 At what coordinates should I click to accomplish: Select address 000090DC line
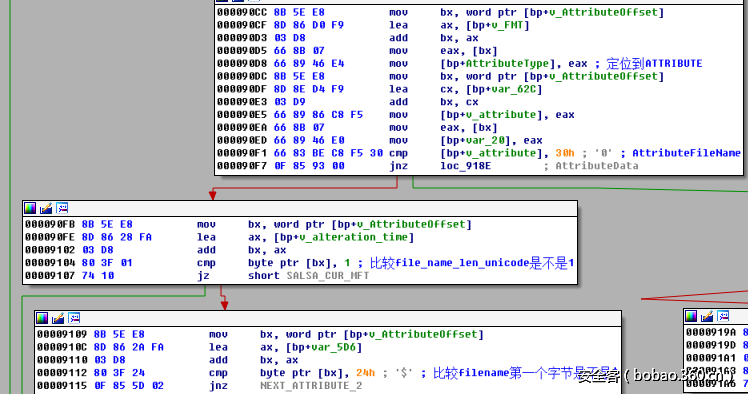[242, 76]
